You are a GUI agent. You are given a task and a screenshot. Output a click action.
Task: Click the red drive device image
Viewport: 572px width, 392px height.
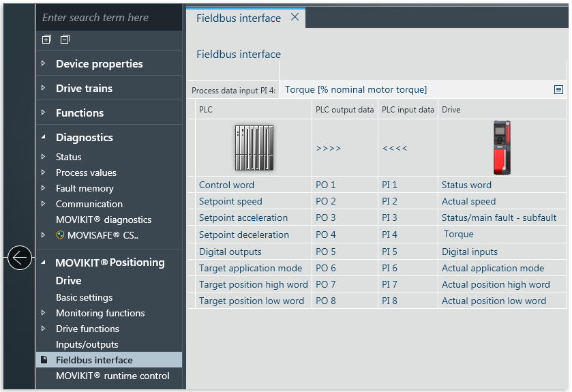click(502, 148)
